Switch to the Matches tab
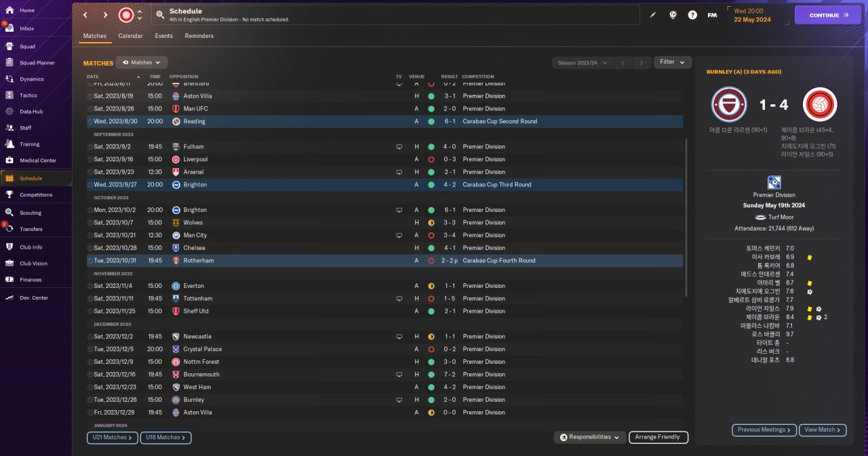 point(95,36)
